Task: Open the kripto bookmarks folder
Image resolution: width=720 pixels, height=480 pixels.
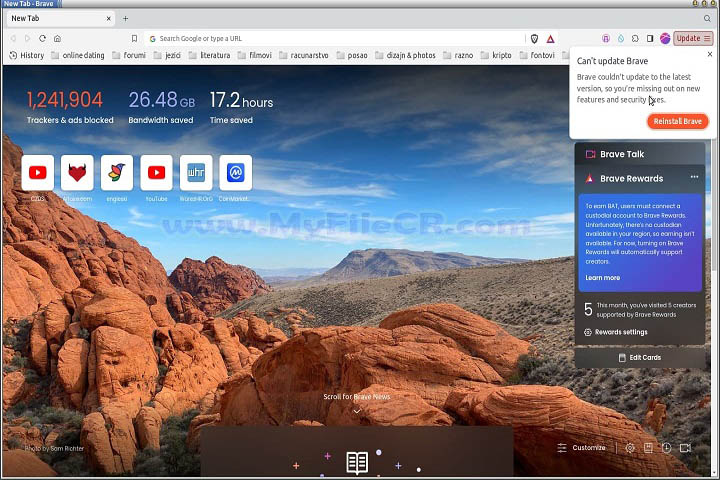Action: [x=496, y=55]
